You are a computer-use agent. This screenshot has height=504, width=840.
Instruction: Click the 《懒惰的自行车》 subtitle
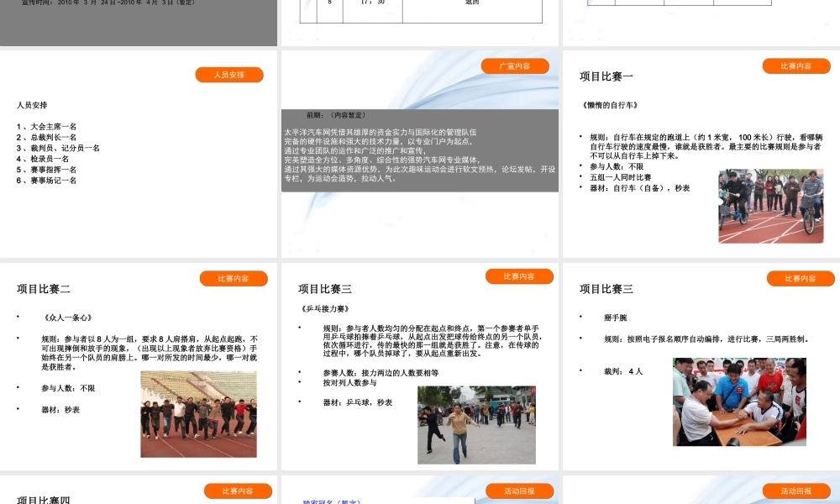(610, 105)
